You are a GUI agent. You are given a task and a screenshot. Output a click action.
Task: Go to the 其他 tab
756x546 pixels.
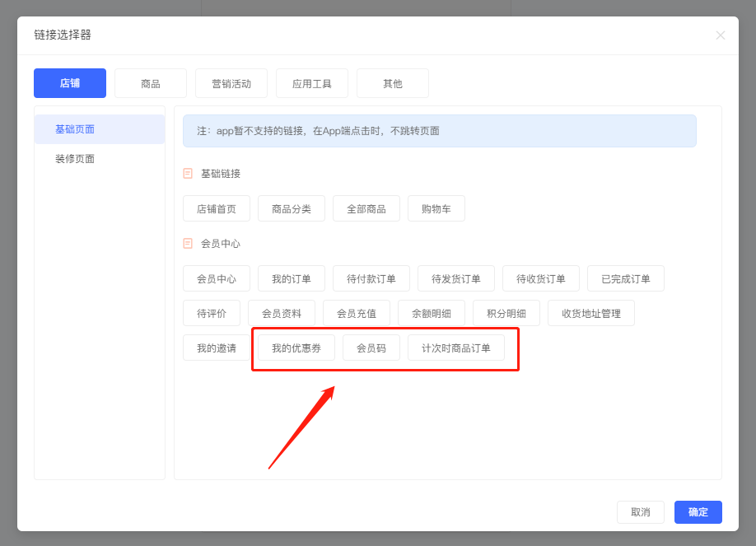tap(393, 83)
